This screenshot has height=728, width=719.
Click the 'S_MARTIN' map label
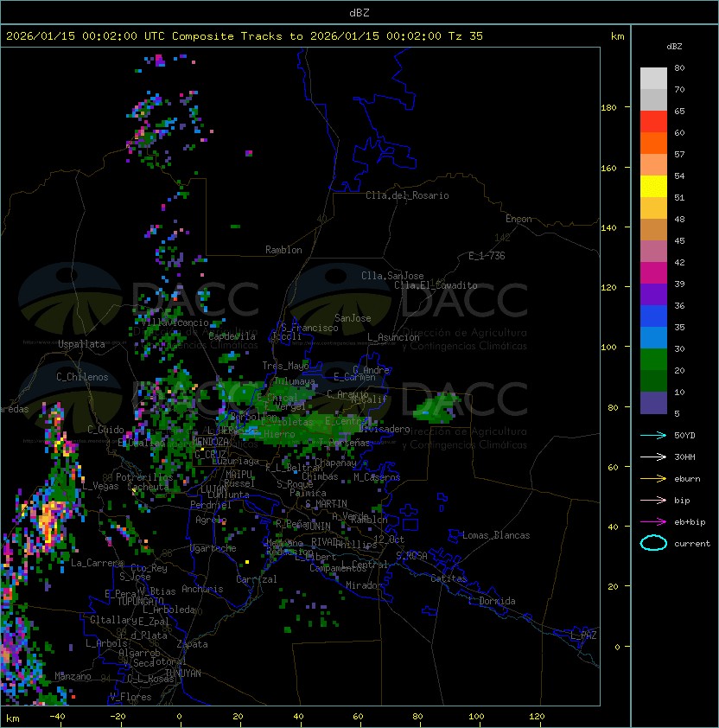pos(326,504)
